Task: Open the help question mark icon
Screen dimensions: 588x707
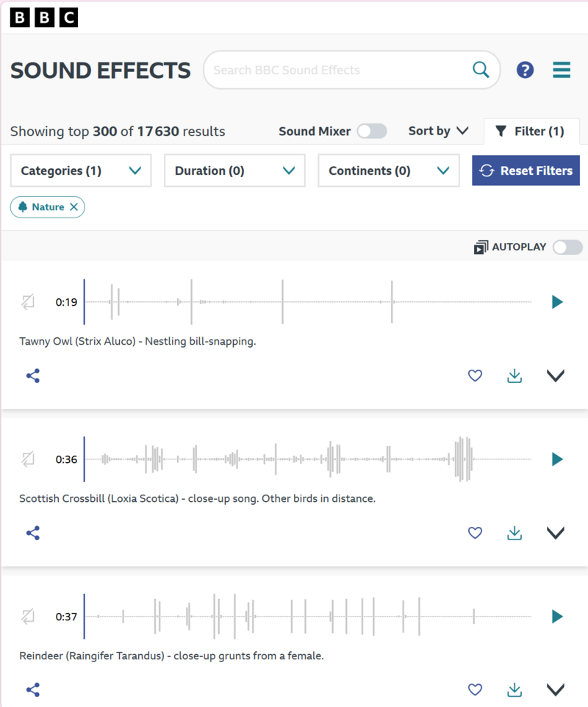Action: (525, 70)
